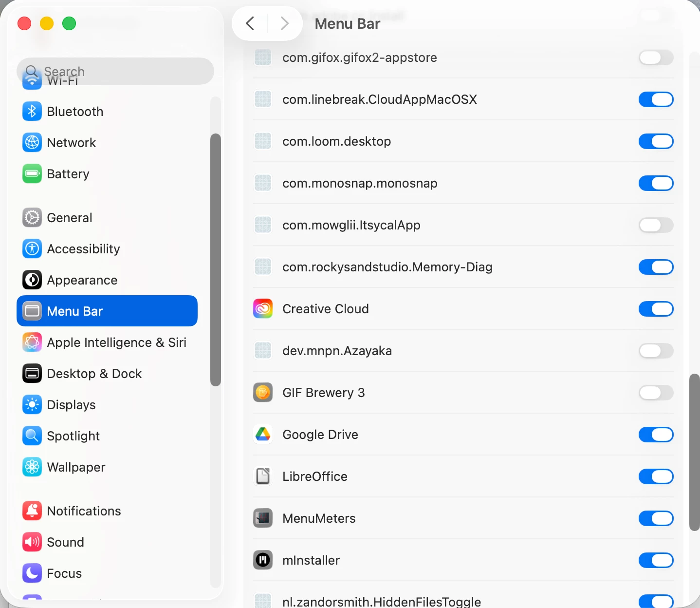Disable the com.linebreak.CloudAppMacOSX toggle
The height and width of the screenshot is (608, 700).
pos(656,99)
